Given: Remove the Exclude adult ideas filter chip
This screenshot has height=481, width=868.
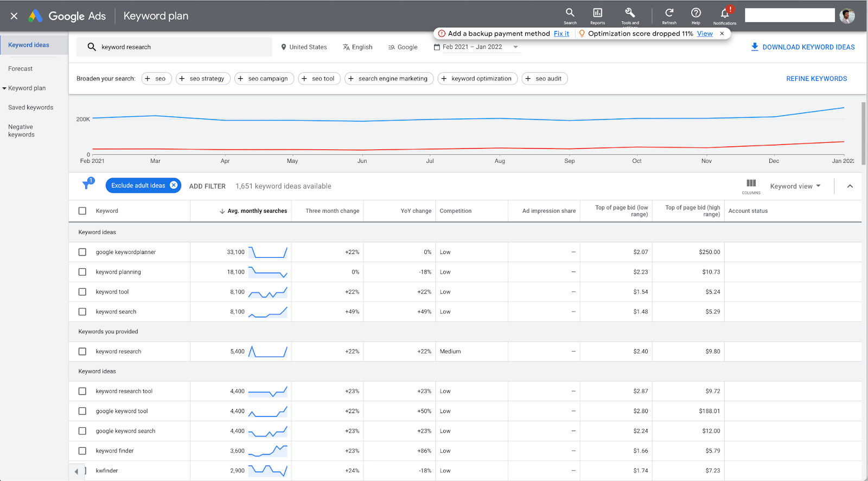Looking at the screenshot, I should tap(174, 185).
